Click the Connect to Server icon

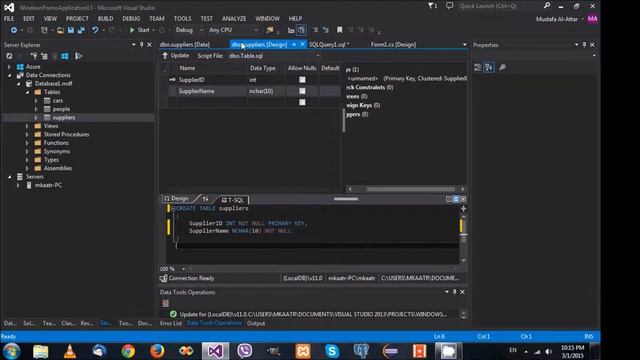[44, 56]
